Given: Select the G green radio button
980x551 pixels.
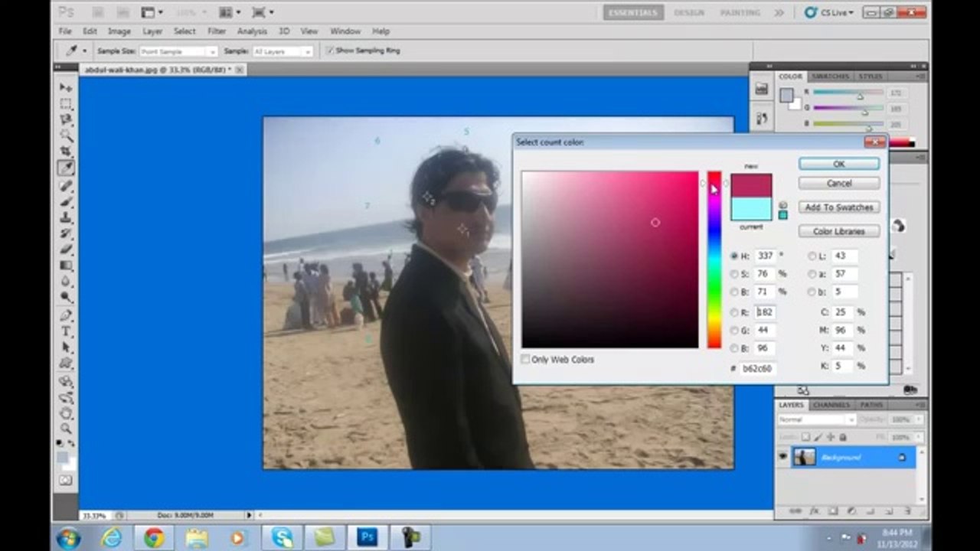Looking at the screenshot, I should 734,331.
